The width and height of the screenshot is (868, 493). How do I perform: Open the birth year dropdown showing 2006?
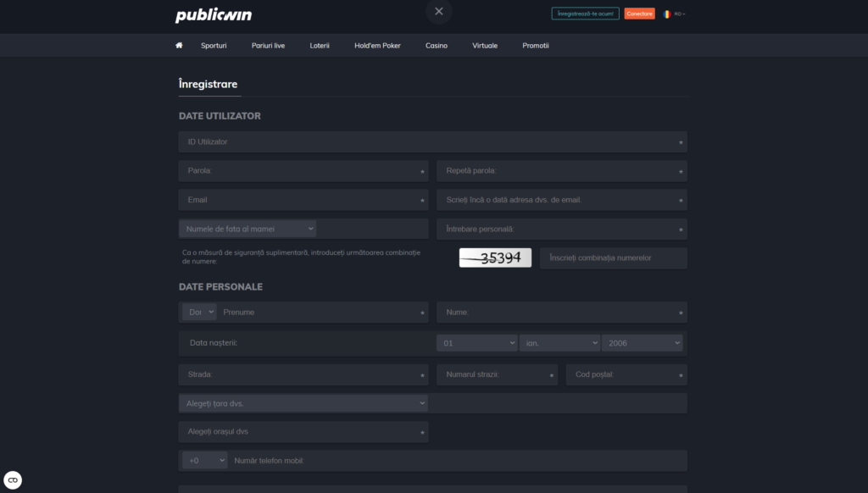click(x=642, y=343)
